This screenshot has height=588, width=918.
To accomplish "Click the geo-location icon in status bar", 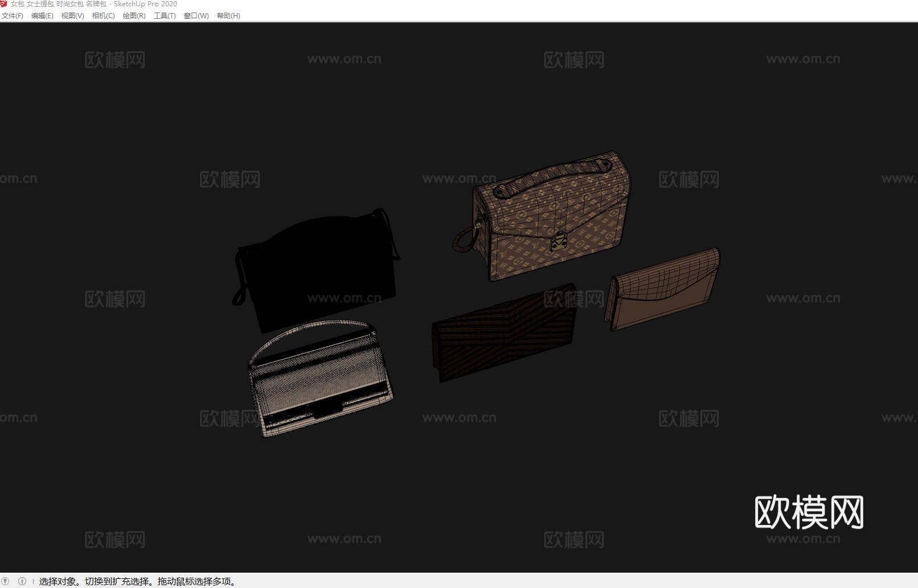I will tap(6, 581).
